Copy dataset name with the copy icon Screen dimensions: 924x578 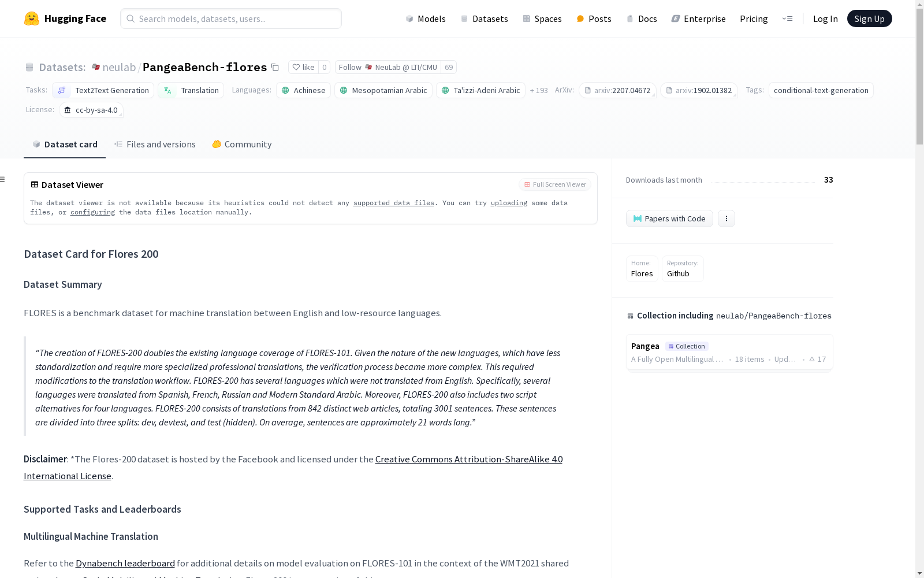(275, 68)
